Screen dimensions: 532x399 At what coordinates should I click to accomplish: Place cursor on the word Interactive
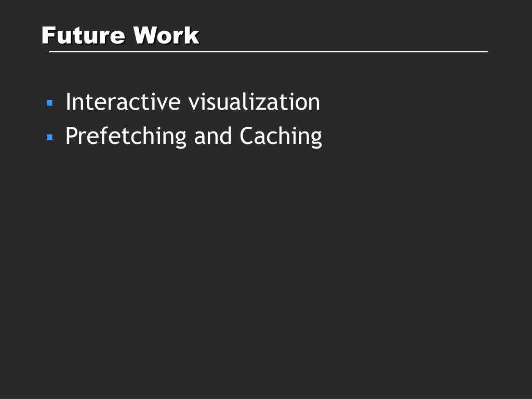123,101
